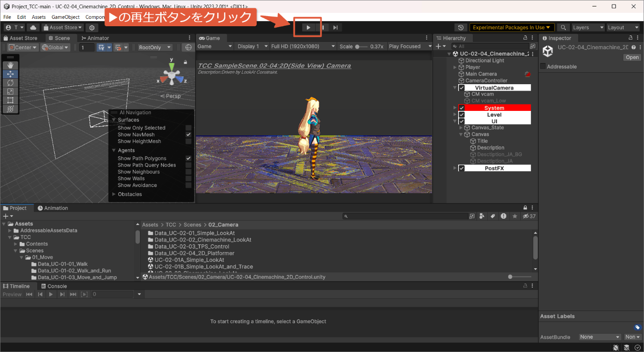Toggle snap increment magnet icon

point(118,47)
